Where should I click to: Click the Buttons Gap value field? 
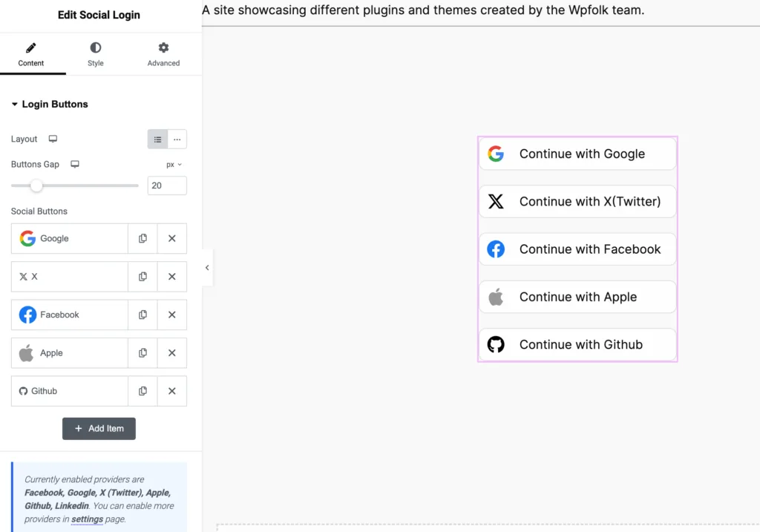(167, 185)
